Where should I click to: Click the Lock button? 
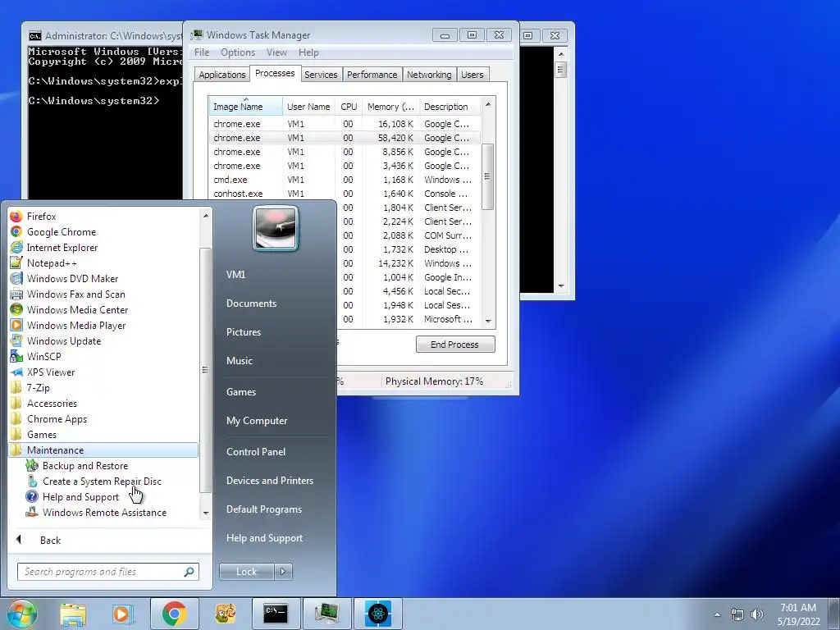click(246, 572)
